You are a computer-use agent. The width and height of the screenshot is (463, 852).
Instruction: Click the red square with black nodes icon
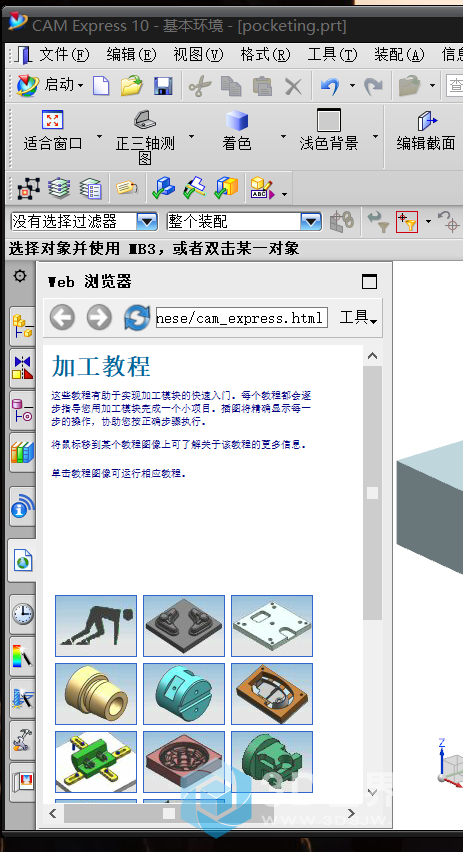point(28,189)
